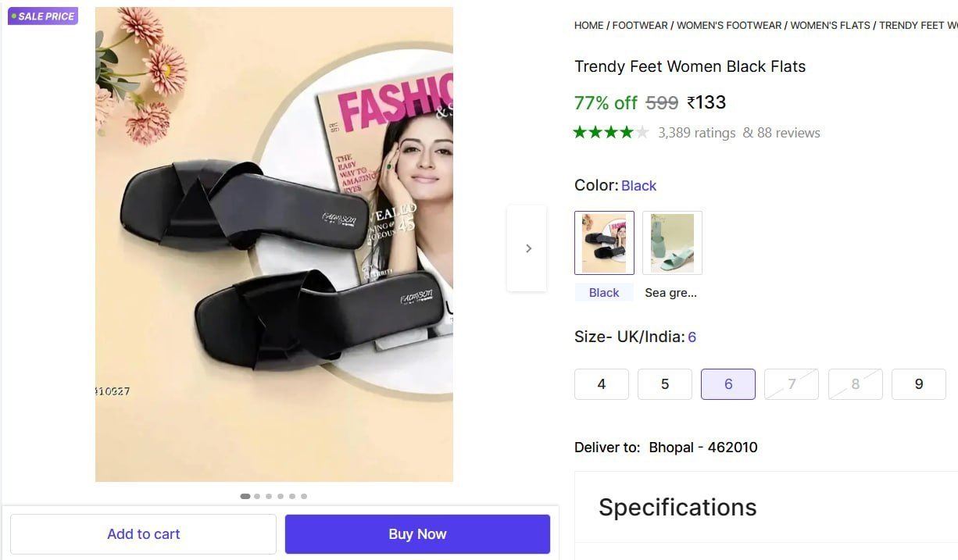
Task: Select size 5 option
Action: (x=665, y=384)
